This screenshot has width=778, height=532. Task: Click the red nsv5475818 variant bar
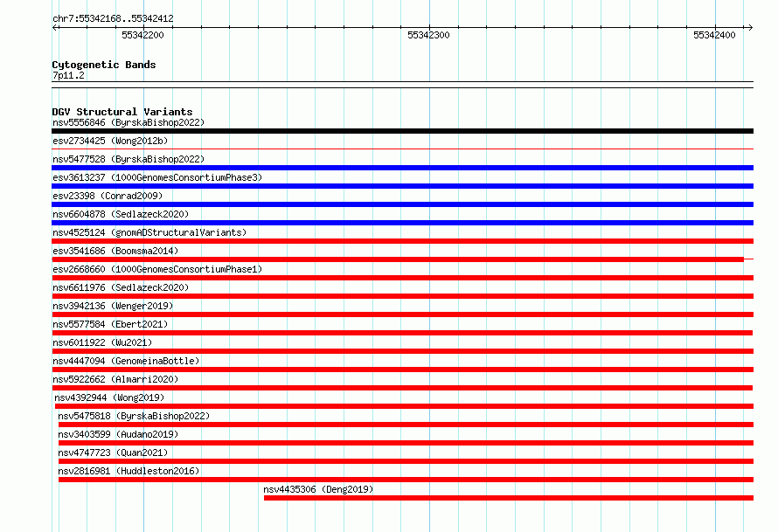point(406,425)
